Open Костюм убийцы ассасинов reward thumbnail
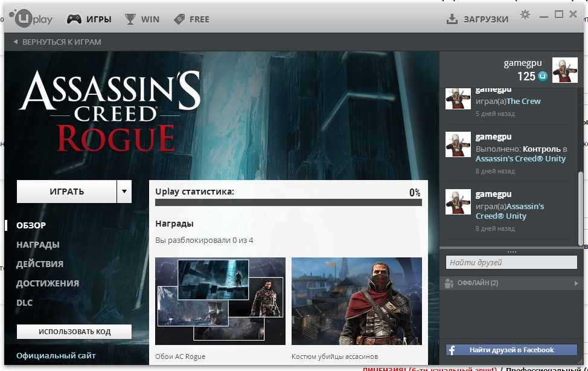Viewport: 588px width, 371px height. (x=357, y=301)
